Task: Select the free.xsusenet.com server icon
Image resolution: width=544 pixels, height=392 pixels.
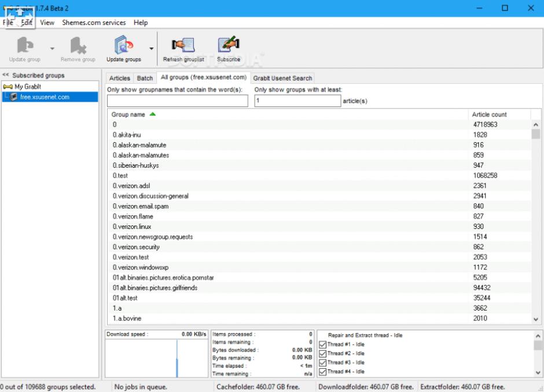Action: click(x=14, y=97)
